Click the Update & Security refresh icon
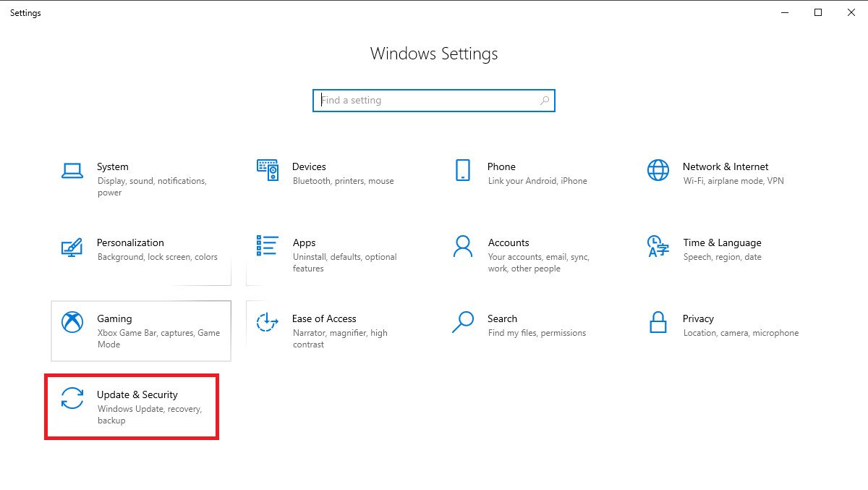 point(72,399)
